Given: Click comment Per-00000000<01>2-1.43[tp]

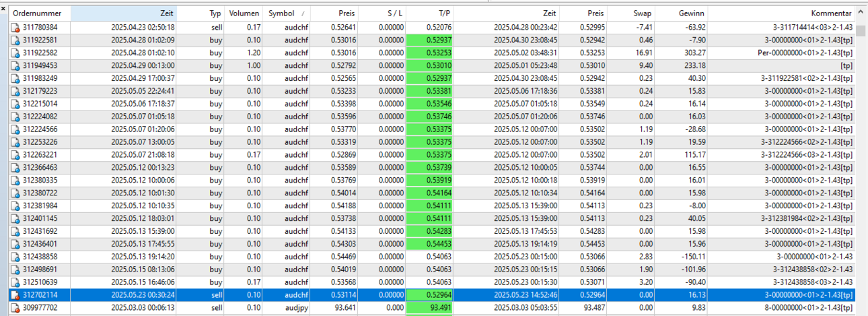Looking at the screenshot, I should coord(805,53).
